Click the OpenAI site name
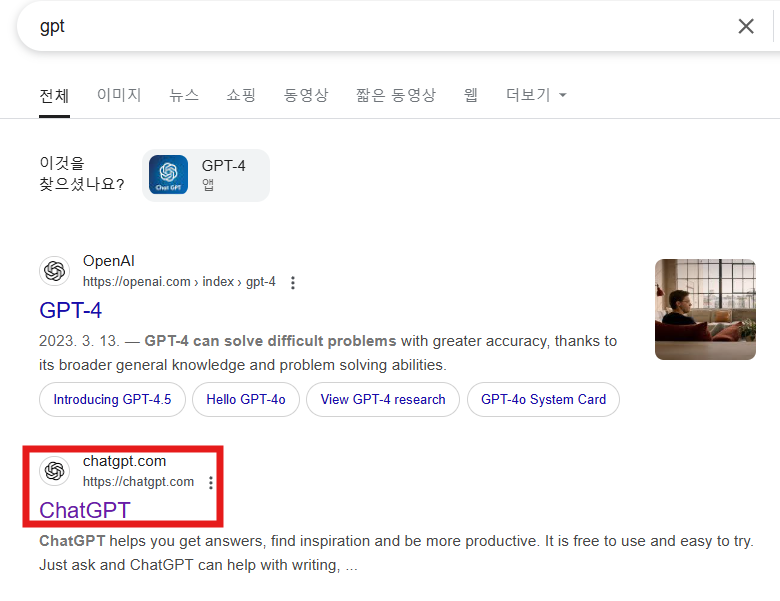Viewport: 780px width, 601px height. point(108,261)
